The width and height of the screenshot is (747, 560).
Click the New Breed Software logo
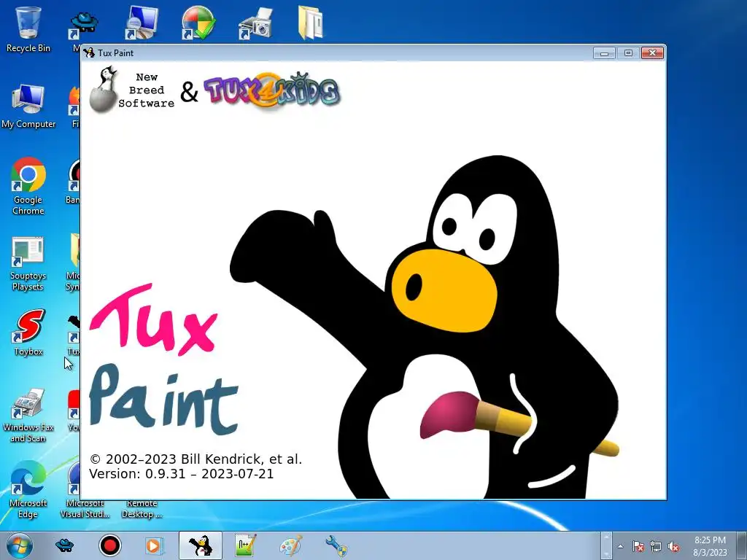(131, 90)
